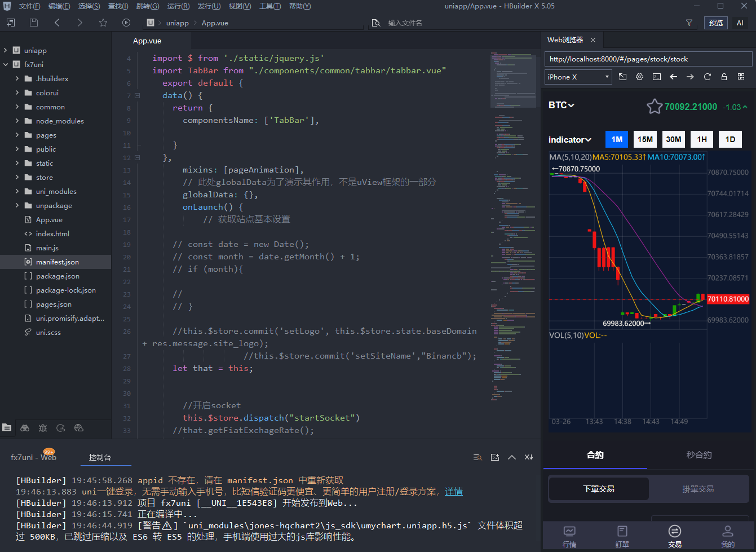Click the fifth icon in the bottom-left sidebar strip

point(79,428)
